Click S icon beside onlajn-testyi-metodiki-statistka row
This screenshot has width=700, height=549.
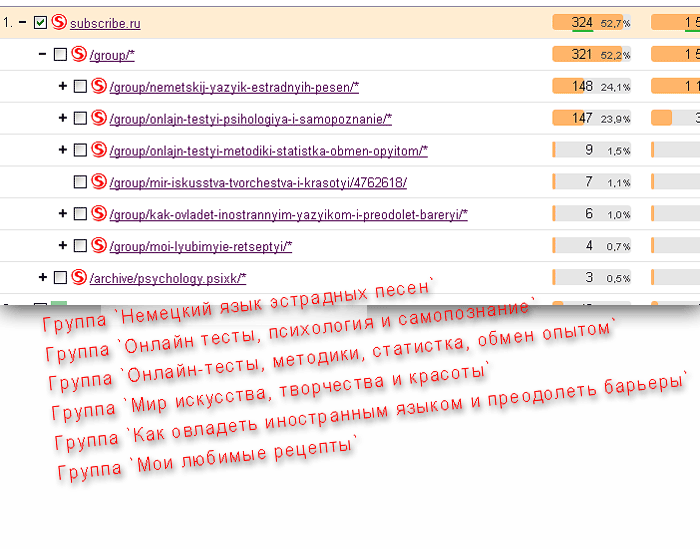coord(99,150)
